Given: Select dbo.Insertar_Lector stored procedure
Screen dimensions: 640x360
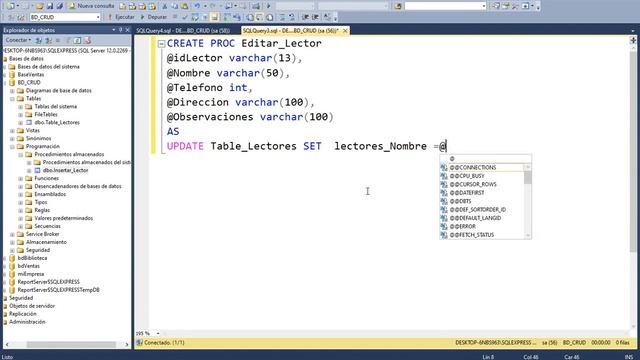Looking at the screenshot, I should coord(65,170).
